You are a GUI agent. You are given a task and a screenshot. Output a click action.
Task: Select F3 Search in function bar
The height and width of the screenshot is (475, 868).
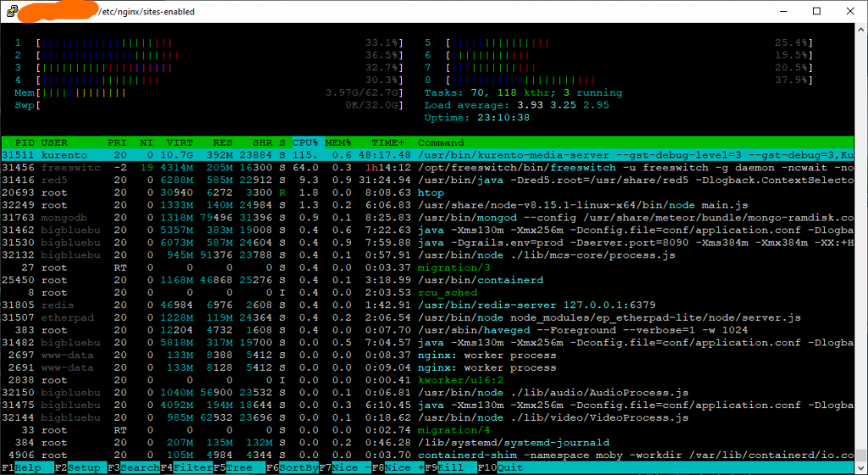click(136, 467)
